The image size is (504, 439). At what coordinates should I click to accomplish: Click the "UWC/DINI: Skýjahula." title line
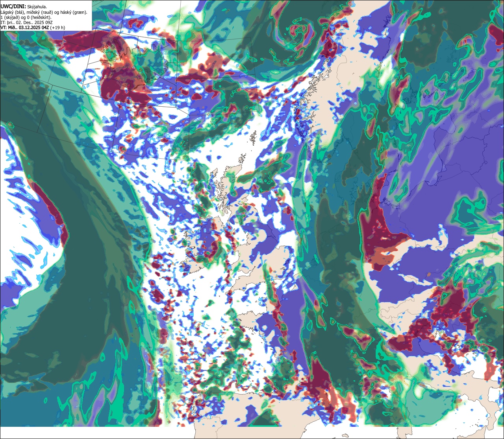coord(24,7)
